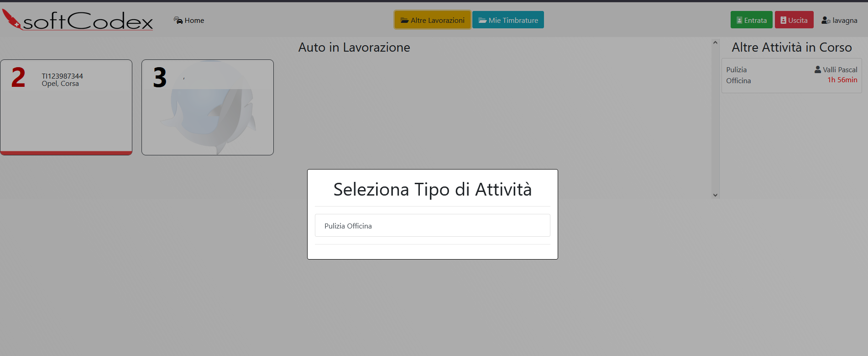Image resolution: width=868 pixels, height=356 pixels.
Task: Click the folder icon in Mie Timbrature
Action: pos(482,20)
